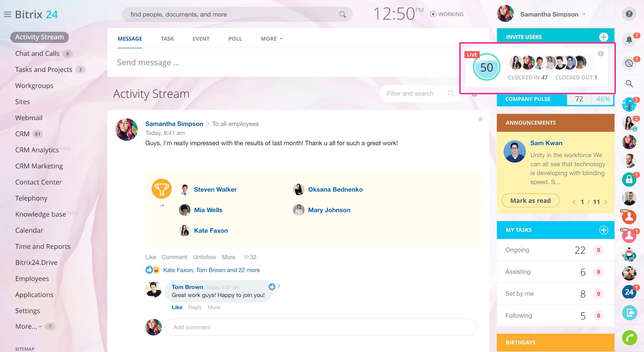The width and height of the screenshot is (644, 352).
Task: Click the question mark in the clocked-in widget
Action: (x=601, y=54)
